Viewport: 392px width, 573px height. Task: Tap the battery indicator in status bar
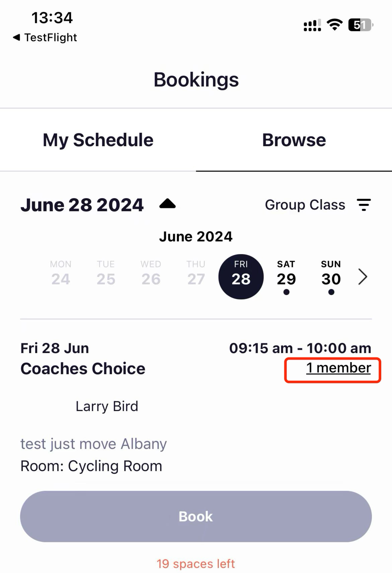[361, 25]
